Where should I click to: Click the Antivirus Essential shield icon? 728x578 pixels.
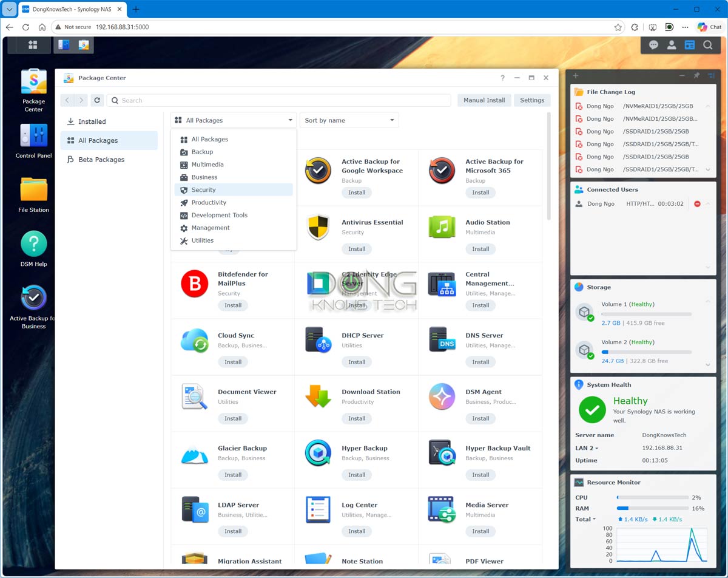[318, 227]
